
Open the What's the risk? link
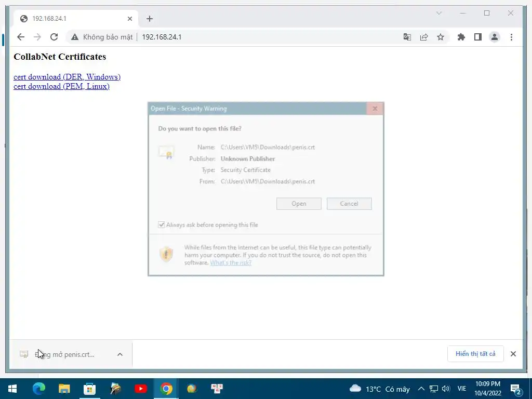pyautogui.click(x=231, y=262)
